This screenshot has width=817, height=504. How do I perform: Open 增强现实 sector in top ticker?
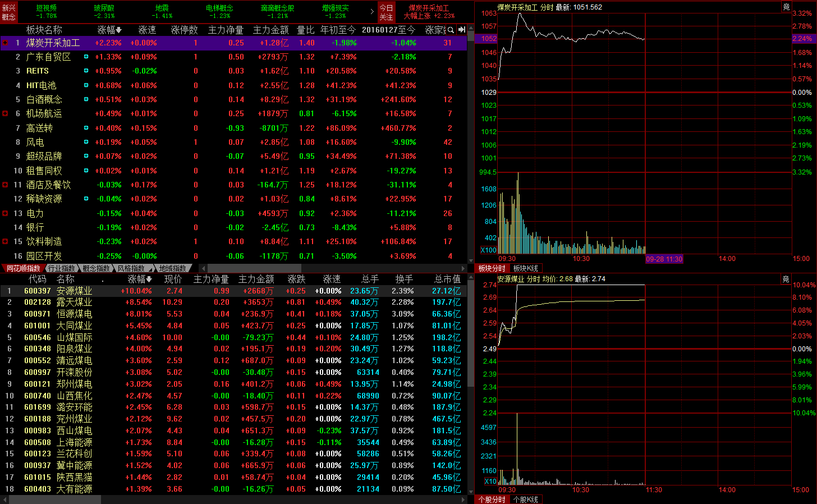click(x=335, y=11)
